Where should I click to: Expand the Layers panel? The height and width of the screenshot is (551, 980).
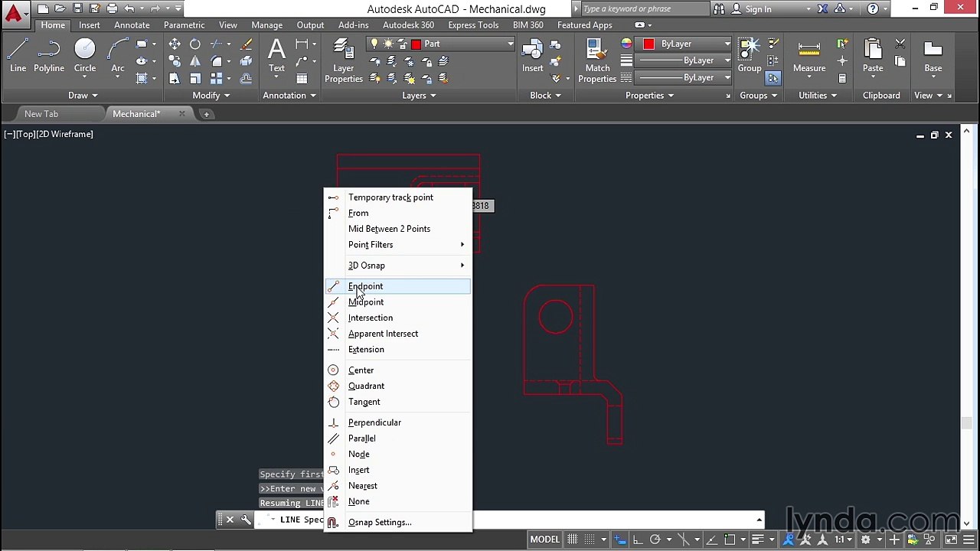coord(419,96)
